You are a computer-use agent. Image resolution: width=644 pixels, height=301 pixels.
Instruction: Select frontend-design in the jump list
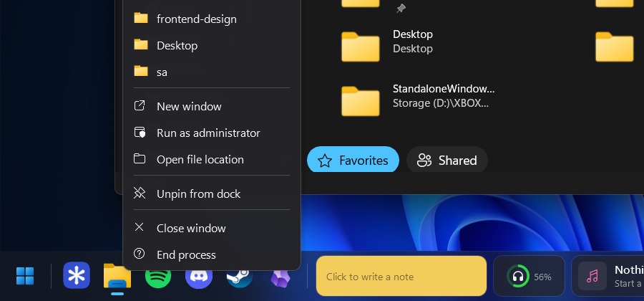click(212, 19)
